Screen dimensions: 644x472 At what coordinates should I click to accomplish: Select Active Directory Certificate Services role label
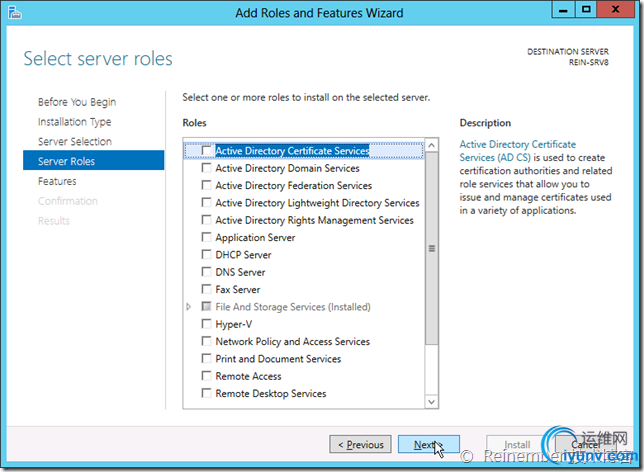(292, 151)
